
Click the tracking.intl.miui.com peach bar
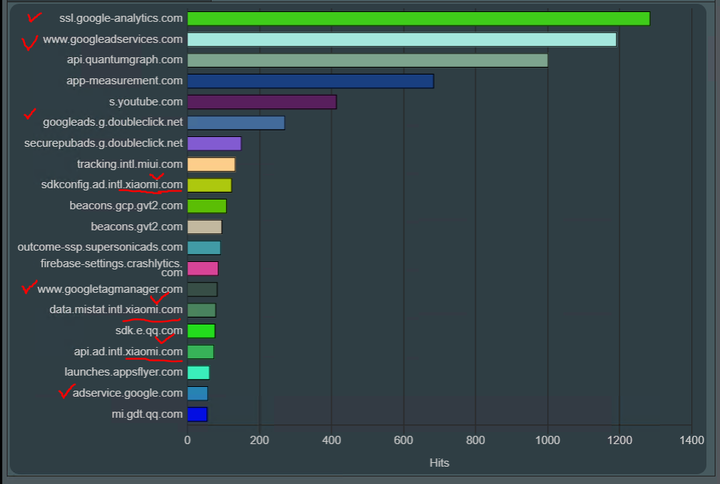coord(211,164)
